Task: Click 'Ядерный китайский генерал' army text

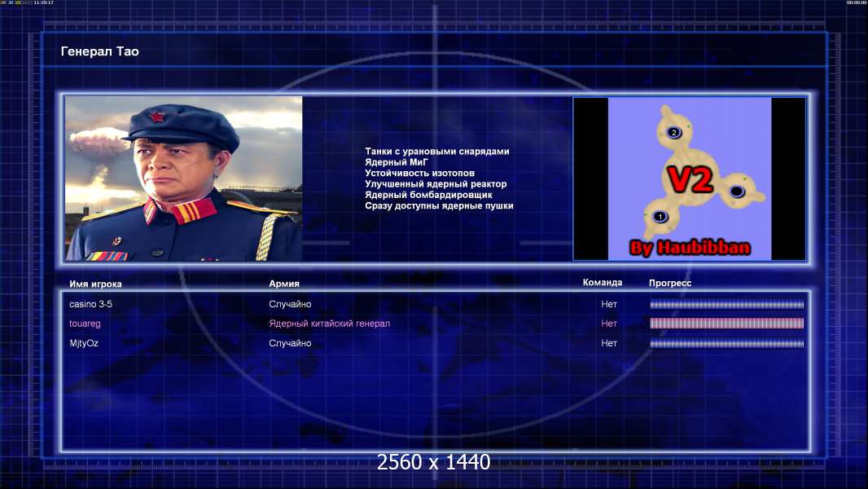Action: (330, 324)
